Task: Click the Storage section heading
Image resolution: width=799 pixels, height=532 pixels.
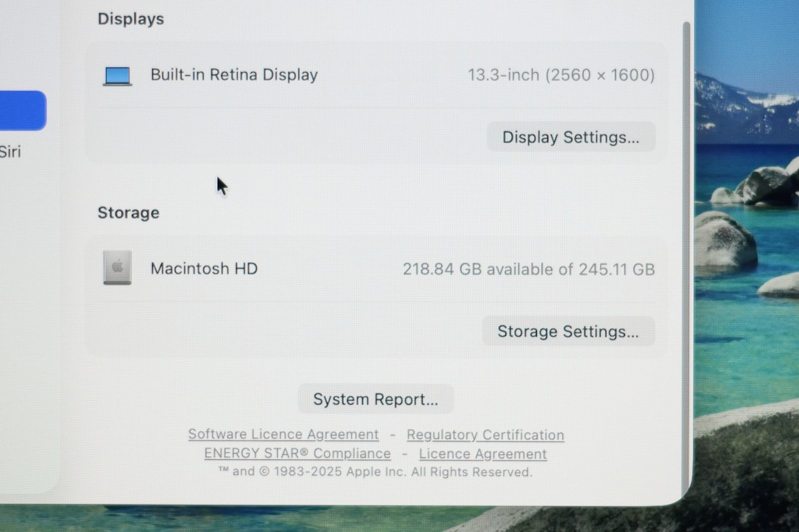Action: 128,213
